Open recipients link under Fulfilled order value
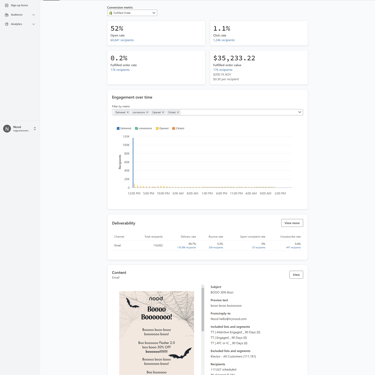 [x=223, y=70]
